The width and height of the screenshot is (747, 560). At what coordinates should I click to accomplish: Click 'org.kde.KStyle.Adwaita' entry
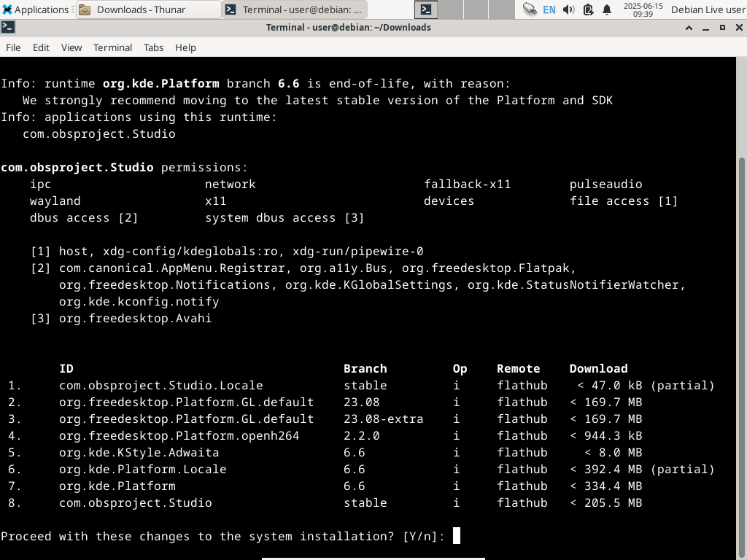click(x=139, y=452)
